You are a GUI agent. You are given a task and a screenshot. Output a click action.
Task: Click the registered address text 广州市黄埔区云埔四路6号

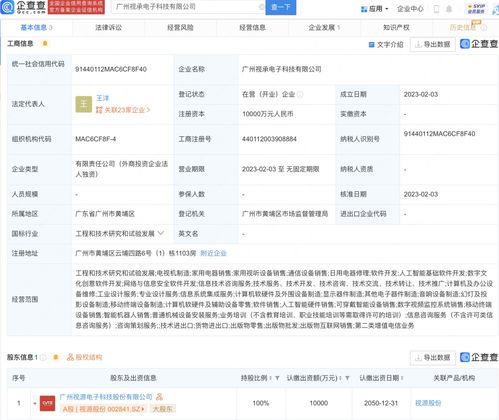coord(113,253)
